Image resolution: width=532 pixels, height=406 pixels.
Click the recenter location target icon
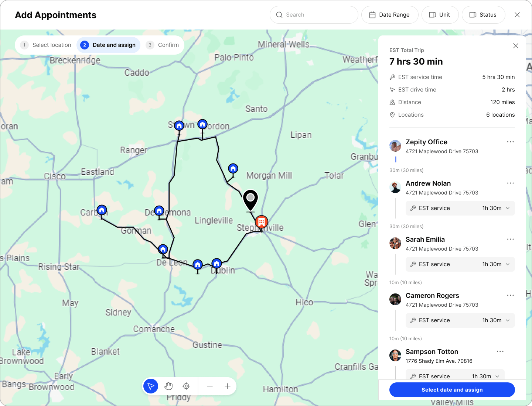(186, 386)
